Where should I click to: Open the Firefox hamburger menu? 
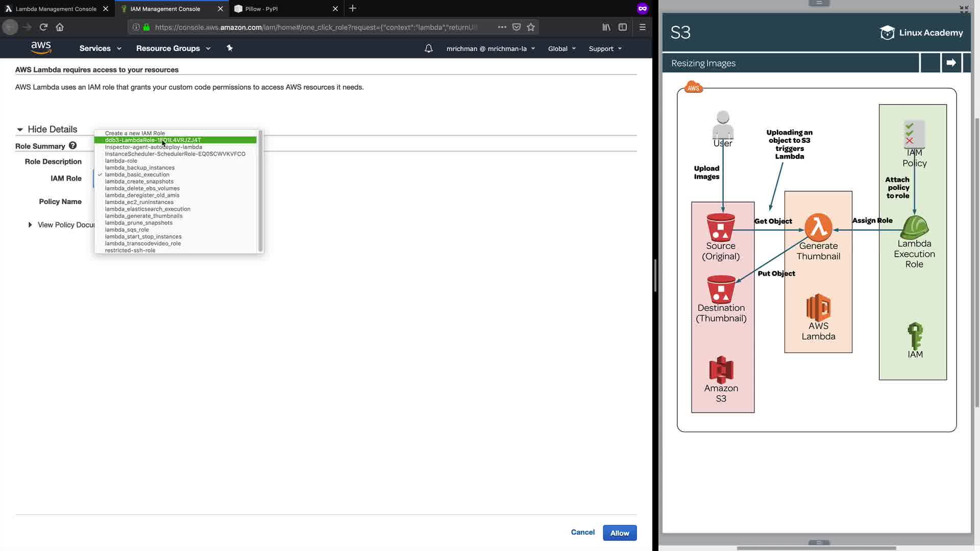(642, 27)
